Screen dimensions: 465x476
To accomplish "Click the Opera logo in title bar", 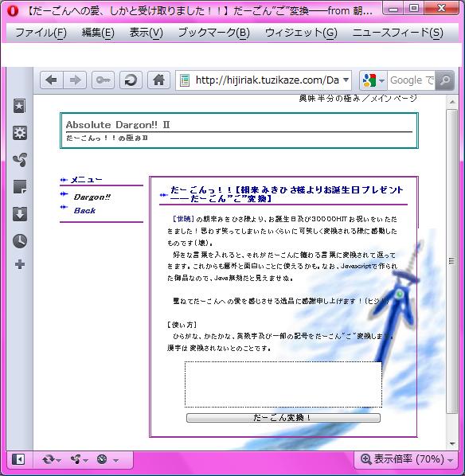I will (13, 11).
